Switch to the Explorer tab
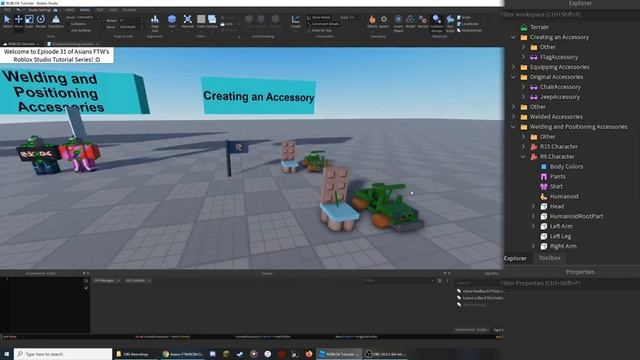Screen dimensions: 640x360 (x=515, y=258)
